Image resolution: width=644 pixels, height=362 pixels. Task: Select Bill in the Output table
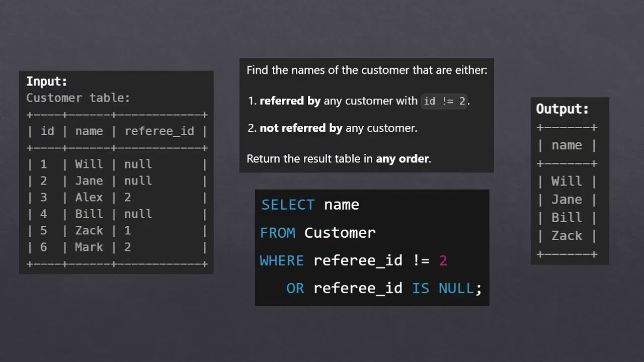(567, 218)
